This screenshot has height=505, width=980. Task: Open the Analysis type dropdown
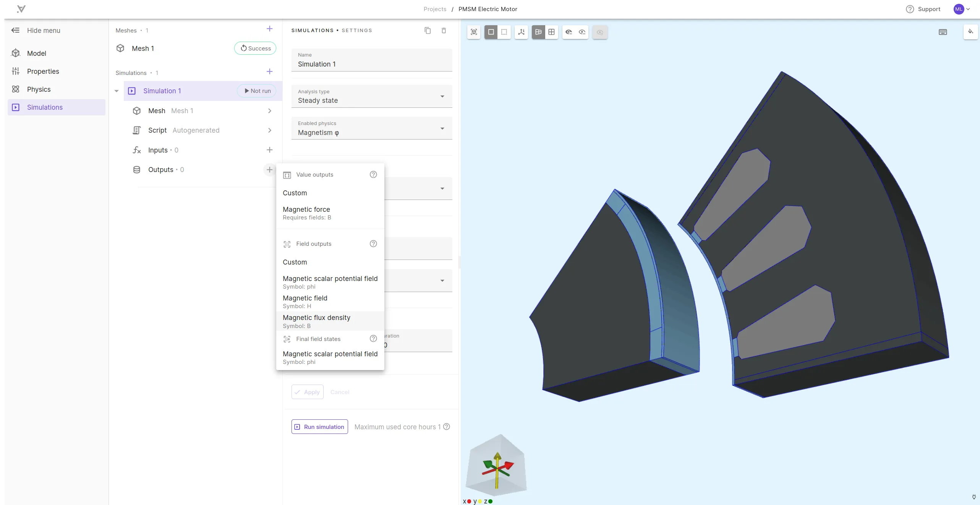point(372,96)
